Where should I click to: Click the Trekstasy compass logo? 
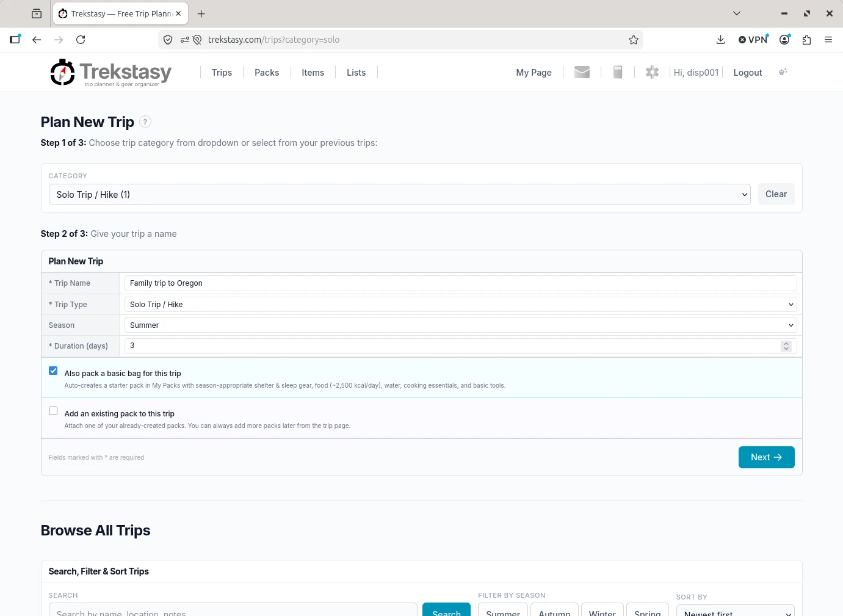pyautogui.click(x=62, y=73)
